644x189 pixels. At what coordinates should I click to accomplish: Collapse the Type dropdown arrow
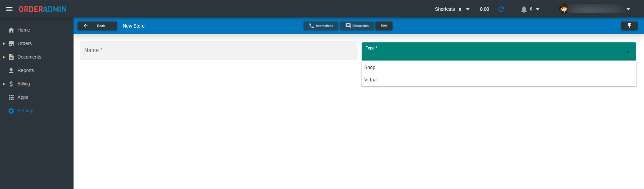(628, 52)
